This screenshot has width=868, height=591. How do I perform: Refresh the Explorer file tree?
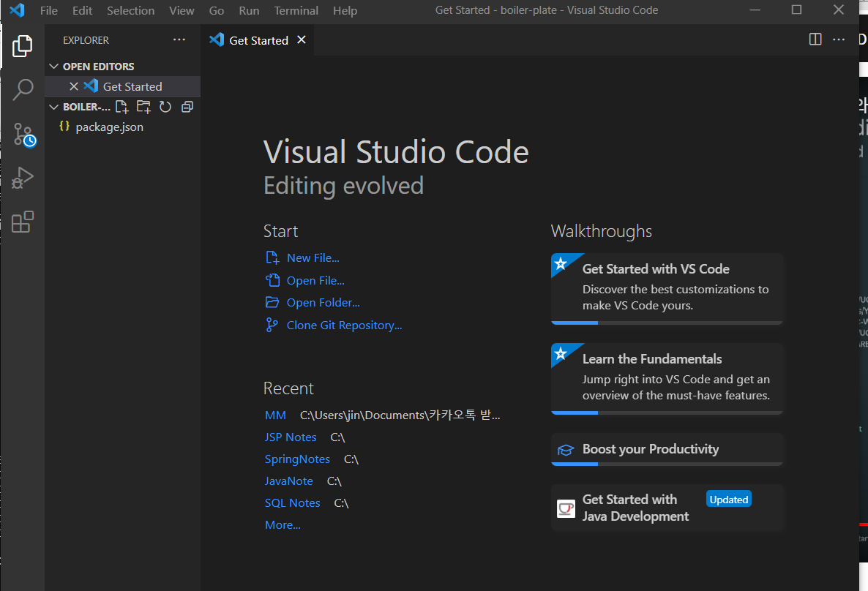[165, 107]
